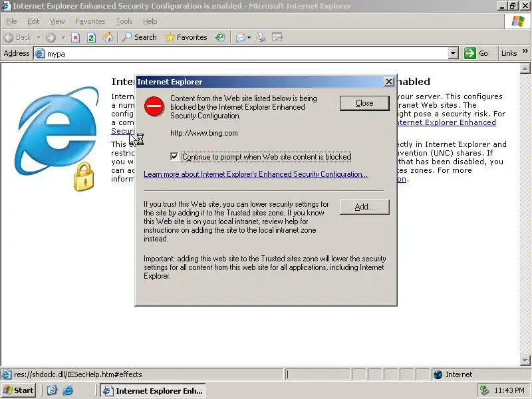Click the Start button
532x399 pixels.
point(19,390)
